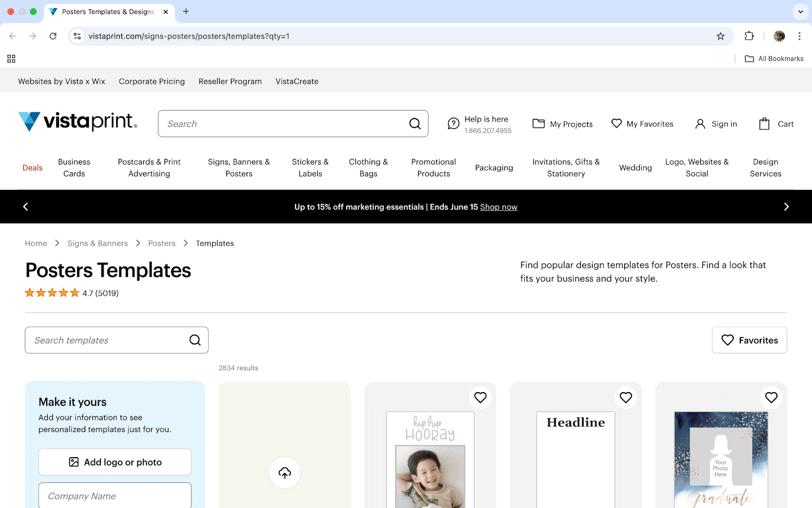The height and width of the screenshot is (508, 812).
Task: Advance the promo banner with the right chevron
Action: pyautogui.click(x=786, y=206)
